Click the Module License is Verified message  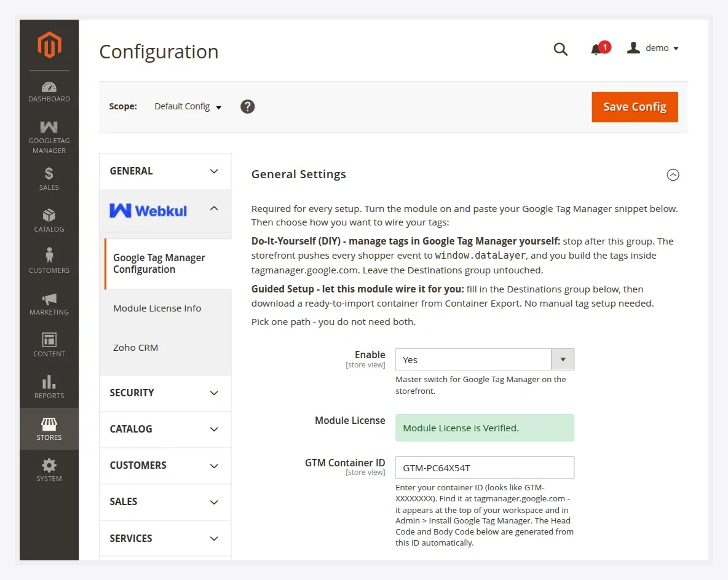[485, 428]
